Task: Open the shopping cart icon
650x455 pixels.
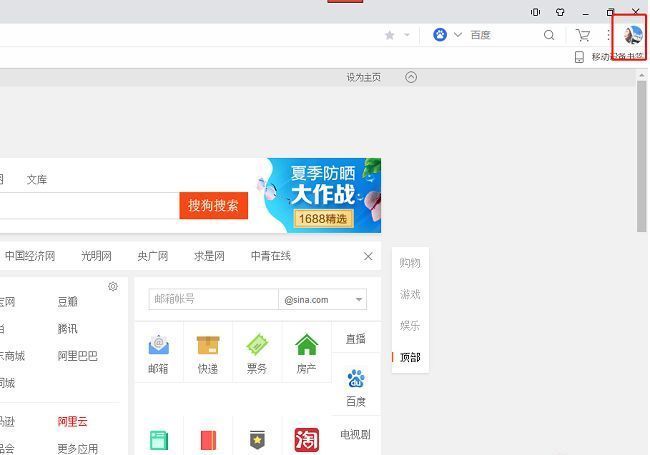Action: click(x=583, y=35)
